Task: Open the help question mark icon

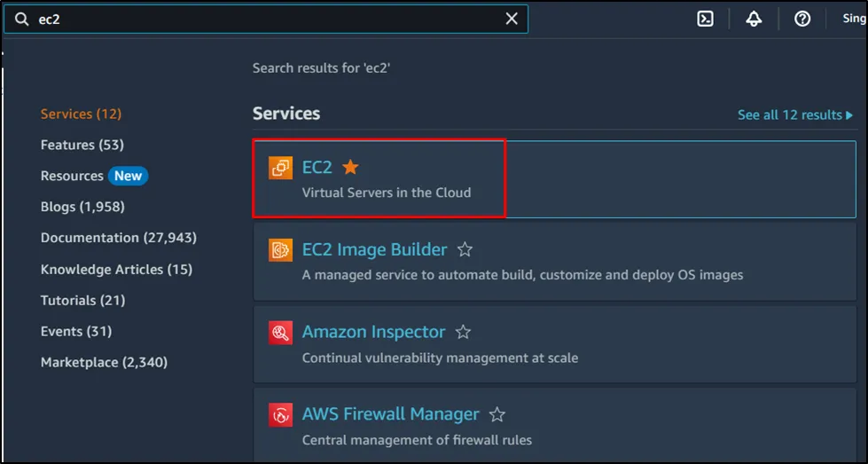Action: click(802, 19)
